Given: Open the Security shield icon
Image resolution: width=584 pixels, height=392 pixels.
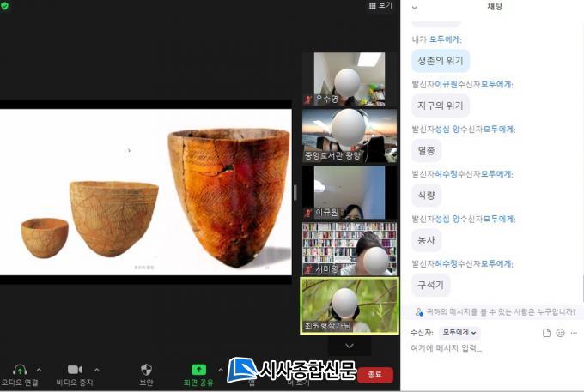Looking at the screenshot, I should coord(146,369).
